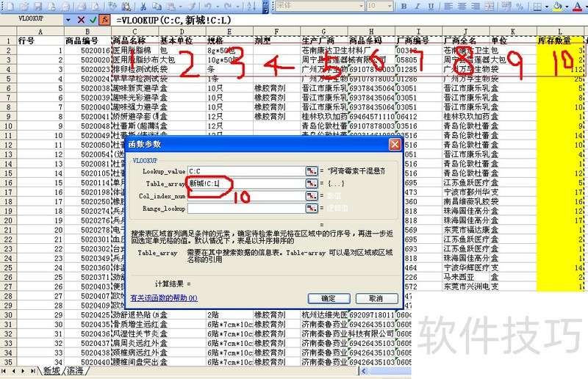Collapse dialog button beside Col_index_num field
The height and width of the screenshot is (379, 588).
tap(311, 195)
